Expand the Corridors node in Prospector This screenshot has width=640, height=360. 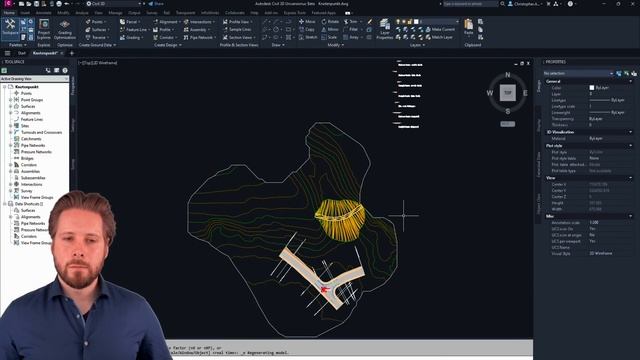tap(11, 165)
